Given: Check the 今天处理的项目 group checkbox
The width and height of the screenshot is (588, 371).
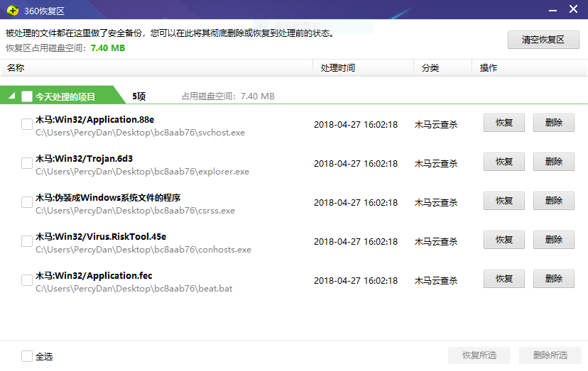Looking at the screenshot, I should 27,96.
